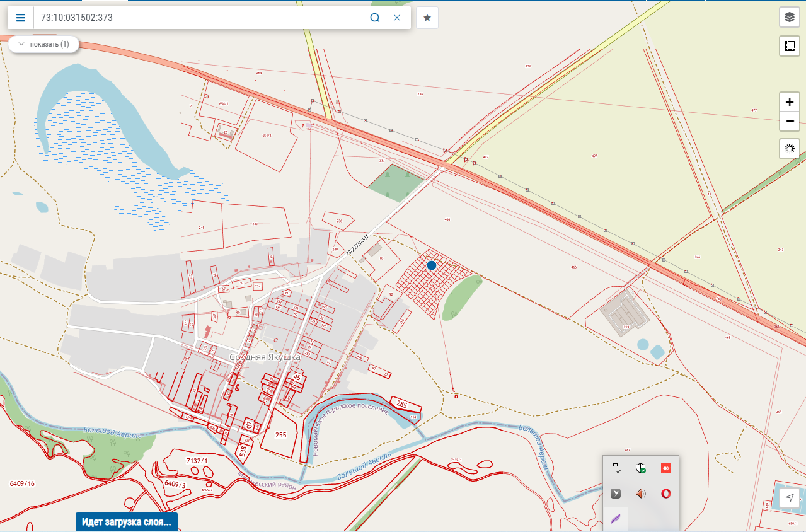Select the ruler measurement tool

click(x=790, y=45)
